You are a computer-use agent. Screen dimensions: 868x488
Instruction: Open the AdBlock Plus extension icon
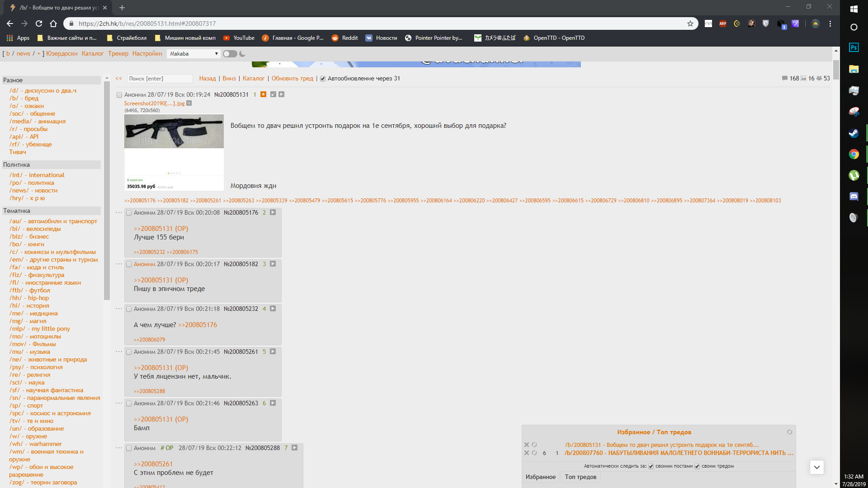[x=722, y=23]
